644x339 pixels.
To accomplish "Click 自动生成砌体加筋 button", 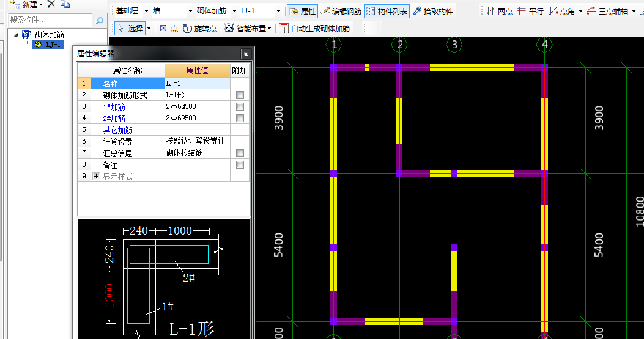I will (314, 28).
